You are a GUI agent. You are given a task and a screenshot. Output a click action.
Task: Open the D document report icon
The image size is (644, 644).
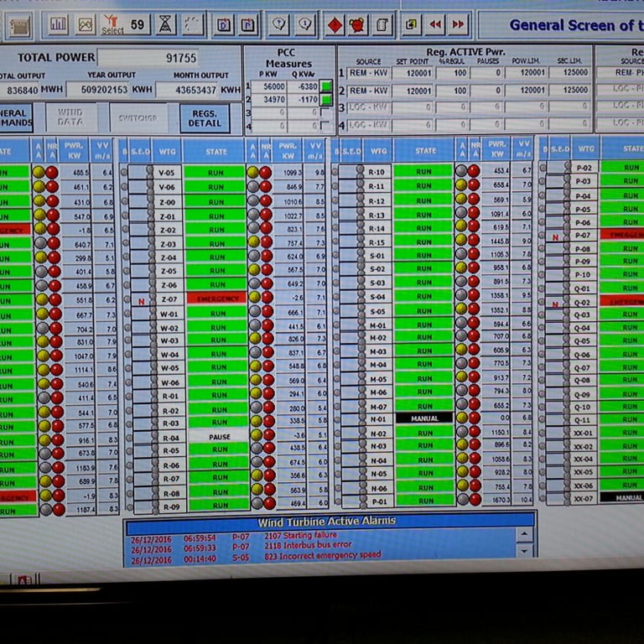[223, 25]
